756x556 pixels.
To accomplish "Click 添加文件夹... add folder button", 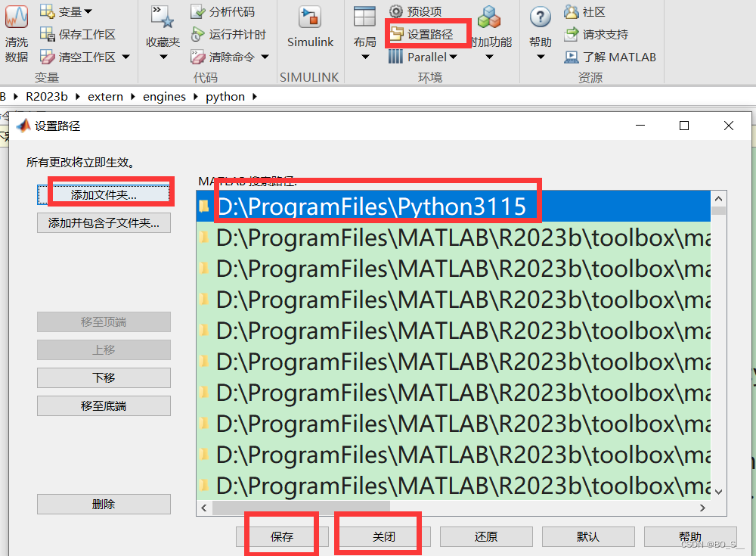I will pyautogui.click(x=104, y=194).
